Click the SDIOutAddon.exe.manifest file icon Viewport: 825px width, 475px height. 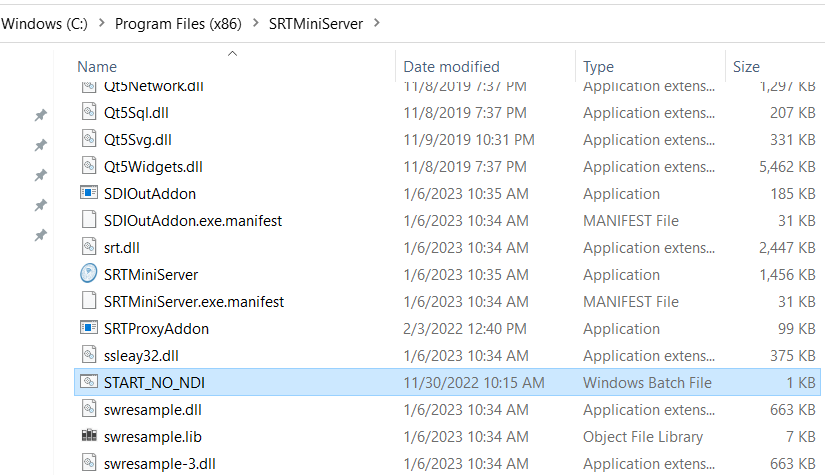coord(89,220)
